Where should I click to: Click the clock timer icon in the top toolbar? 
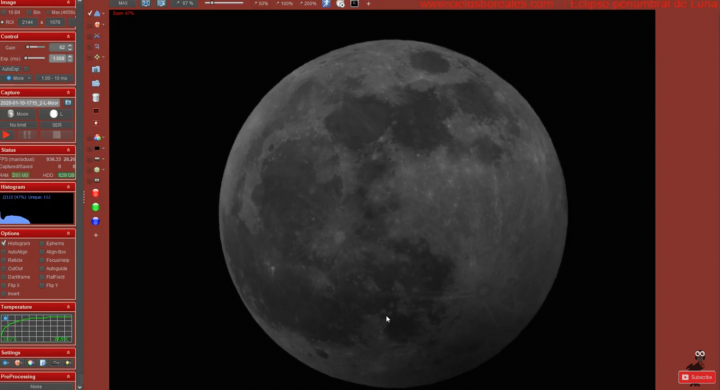pos(340,4)
